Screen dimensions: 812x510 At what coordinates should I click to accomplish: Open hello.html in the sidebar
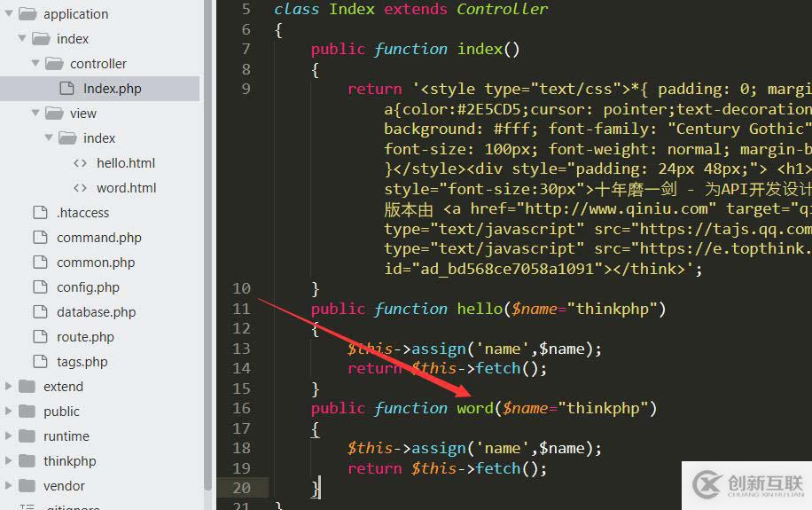126,162
